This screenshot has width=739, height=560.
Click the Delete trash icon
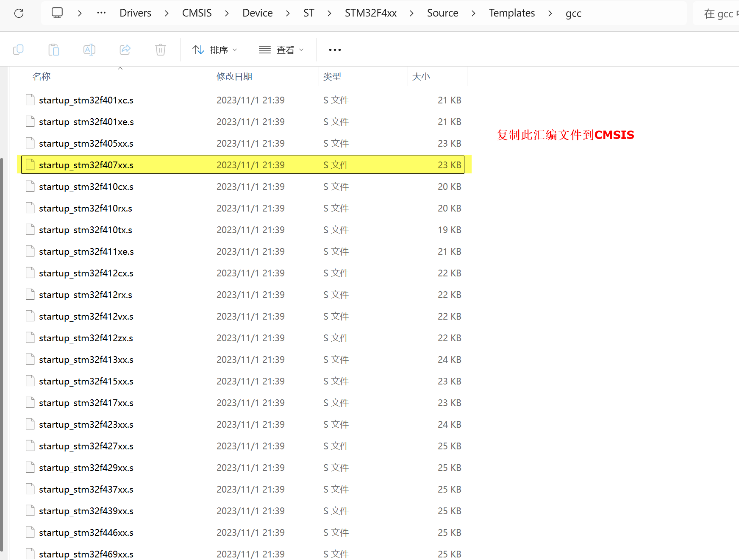tap(161, 50)
